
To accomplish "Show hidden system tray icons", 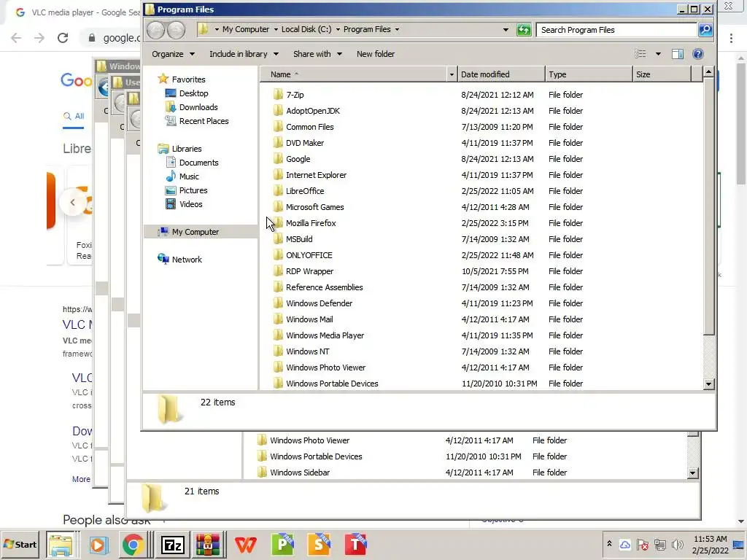I will point(609,544).
